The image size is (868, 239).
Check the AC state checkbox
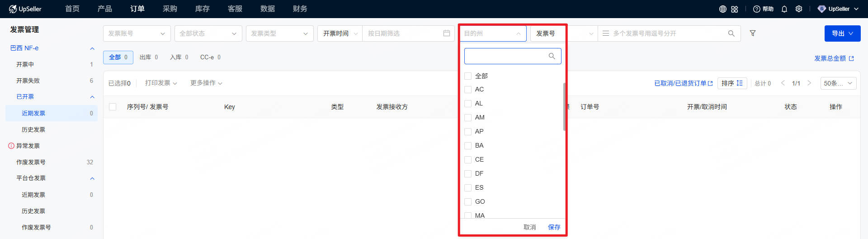pos(468,90)
